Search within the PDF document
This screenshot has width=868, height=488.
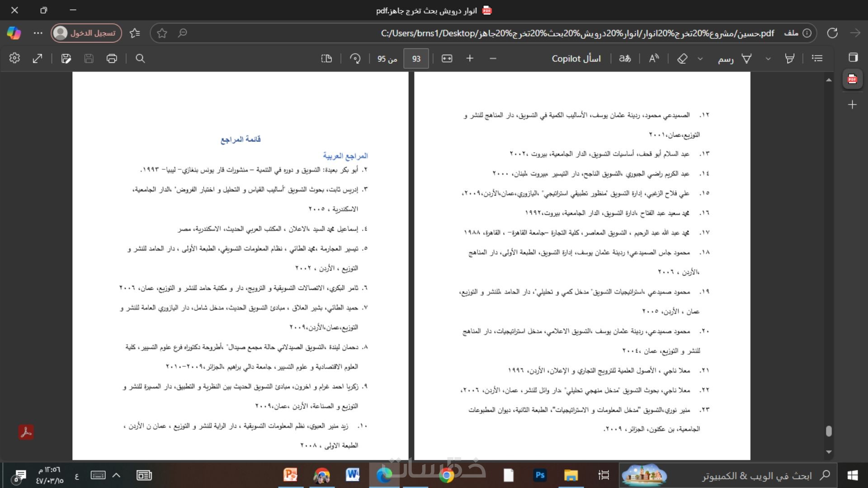(140, 58)
